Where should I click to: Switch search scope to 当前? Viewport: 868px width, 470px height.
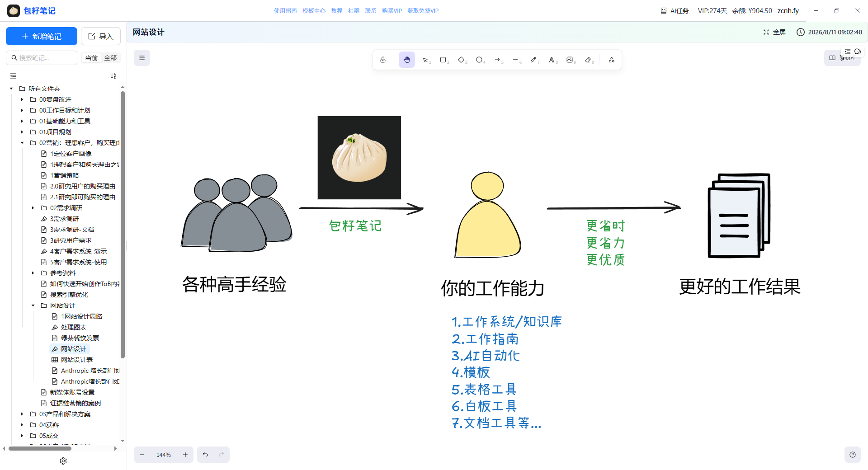pos(91,58)
